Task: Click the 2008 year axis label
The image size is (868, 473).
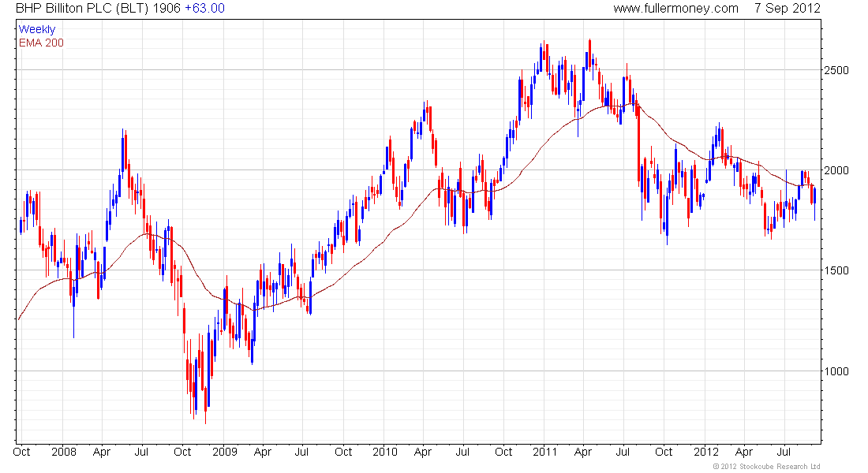Action: click(64, 452)
